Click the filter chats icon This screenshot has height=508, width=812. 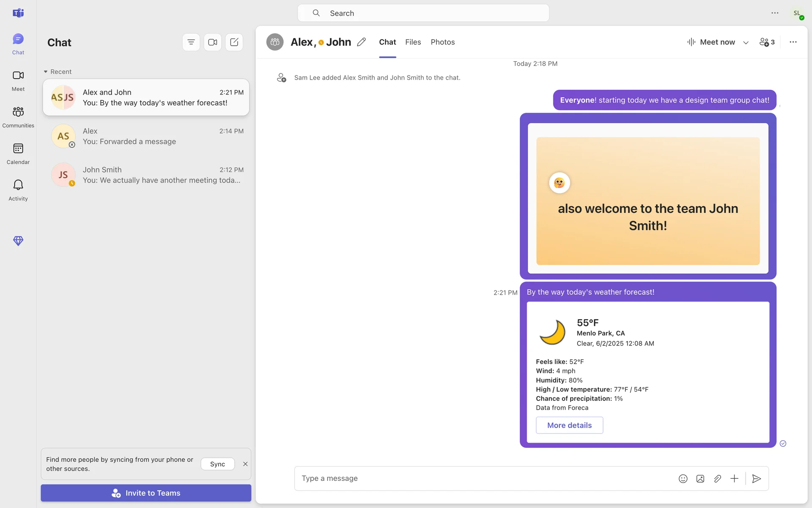coord(191,42)
